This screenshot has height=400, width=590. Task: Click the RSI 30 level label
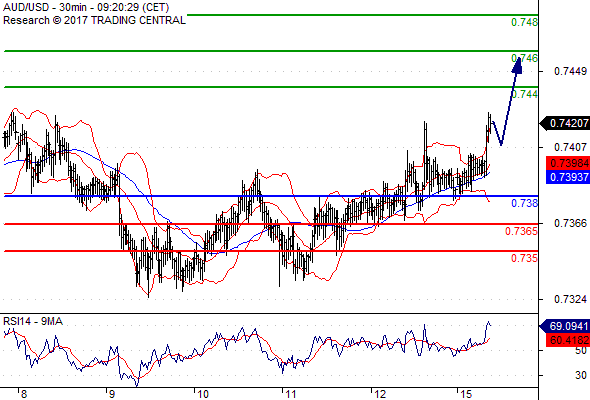click(x=581, y=375)
